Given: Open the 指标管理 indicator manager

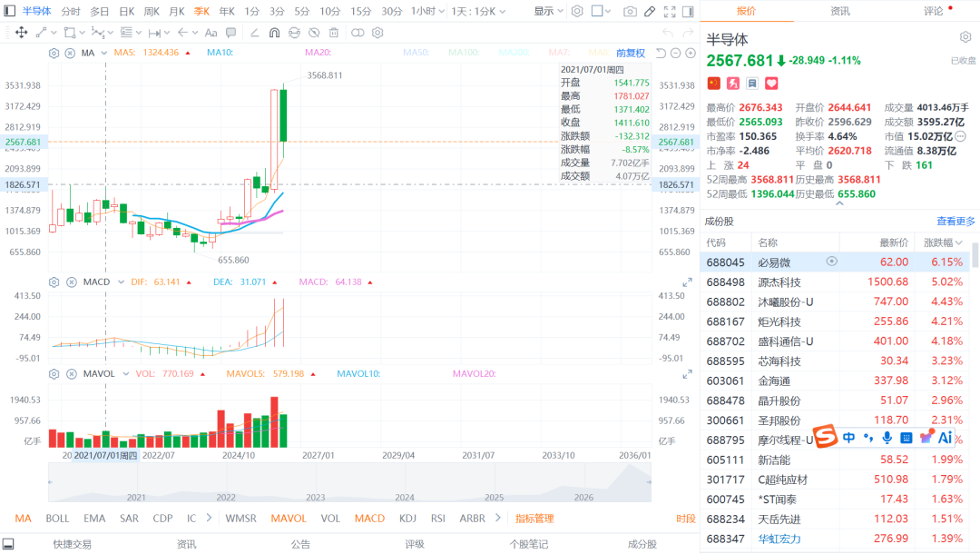Looking at the screenshot, I should click(534, 519).
